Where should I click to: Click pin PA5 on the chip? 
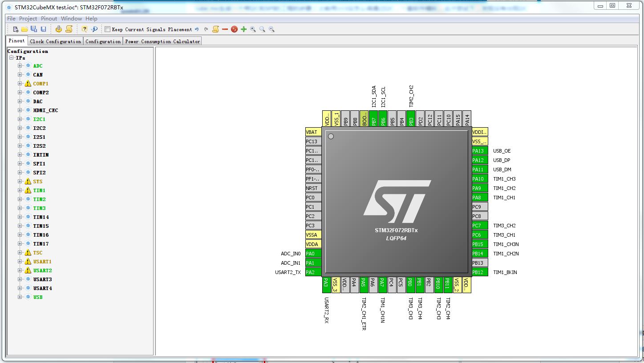[364, 285]
